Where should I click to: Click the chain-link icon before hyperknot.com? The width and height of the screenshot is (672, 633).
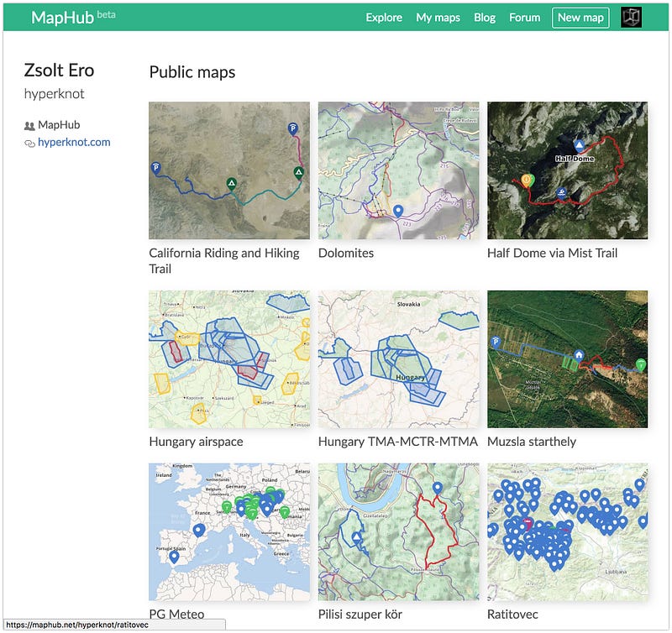28,142
